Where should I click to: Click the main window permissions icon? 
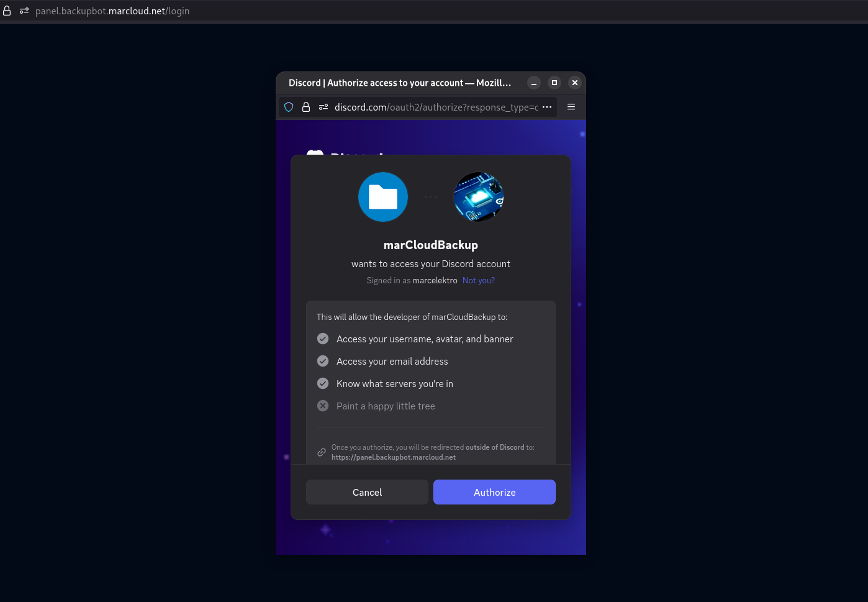(24, 11)
